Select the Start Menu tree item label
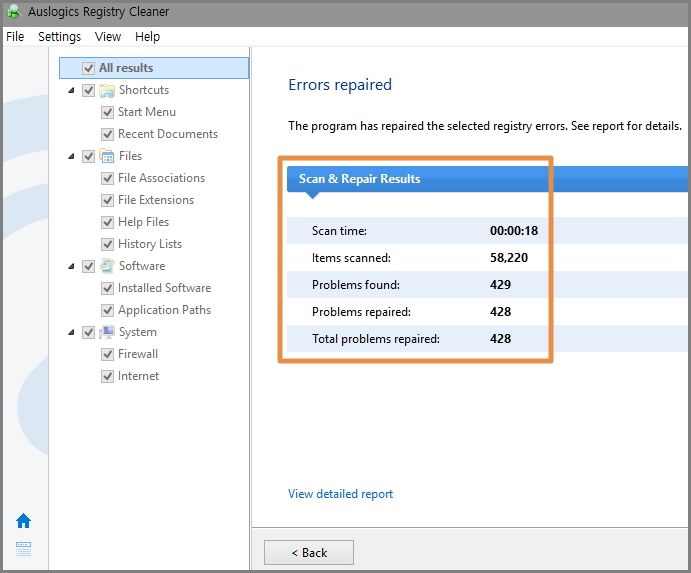Image resolution: width=691 pixels, height=573 pixels. point(147,112)
